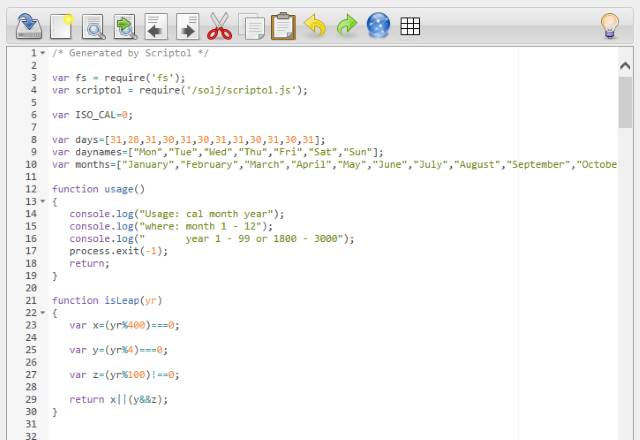Click the vertical scrollbar thumb
640x440 pixels.
(625, 102)
